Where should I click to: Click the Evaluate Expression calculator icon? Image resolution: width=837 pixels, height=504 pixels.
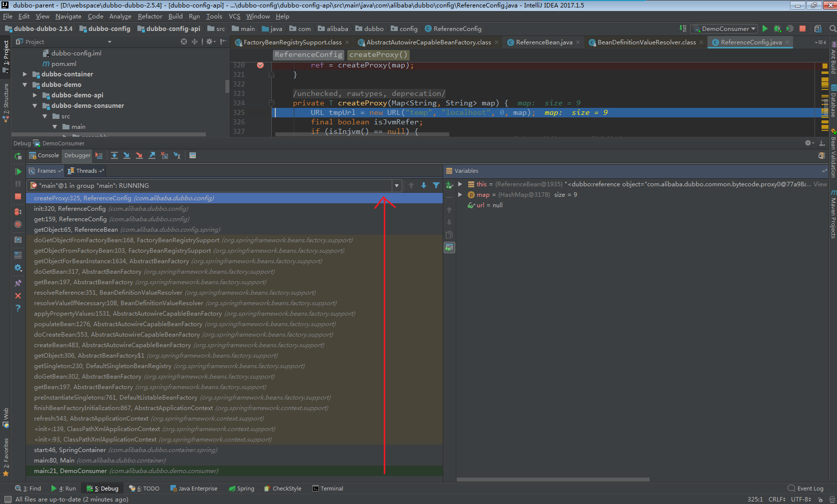coord(193,156)
